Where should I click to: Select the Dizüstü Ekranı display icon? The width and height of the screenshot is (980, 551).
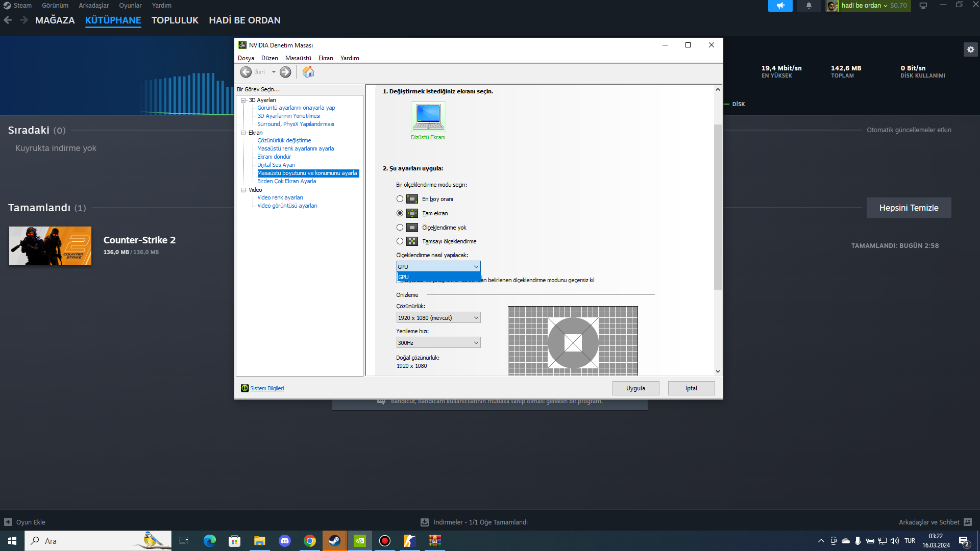click(428, 117)
